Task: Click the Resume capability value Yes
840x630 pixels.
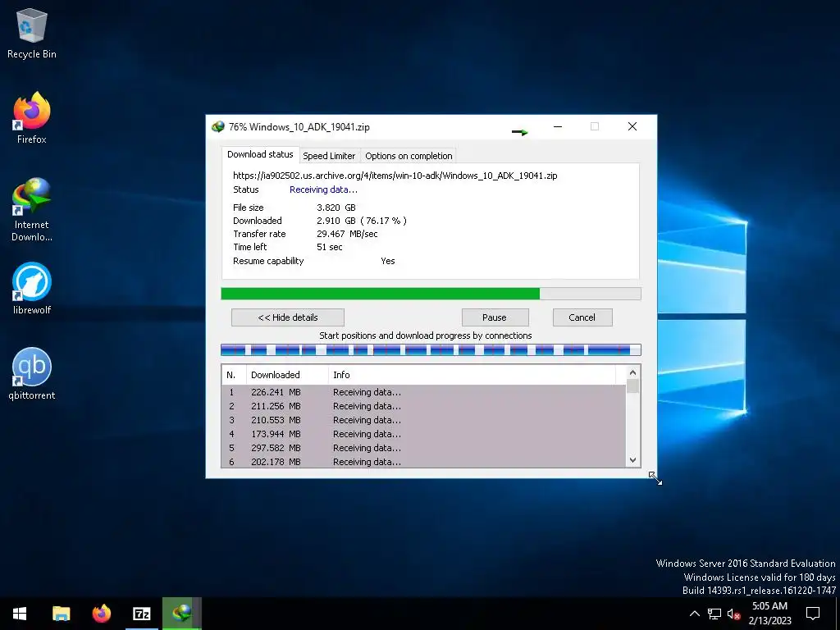Action: (x=388, y=261)
